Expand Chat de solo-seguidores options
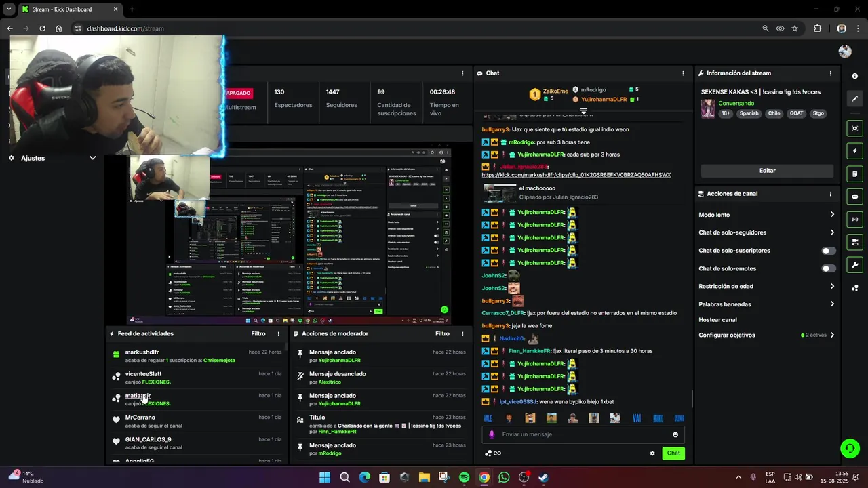 tap(832, 232)
